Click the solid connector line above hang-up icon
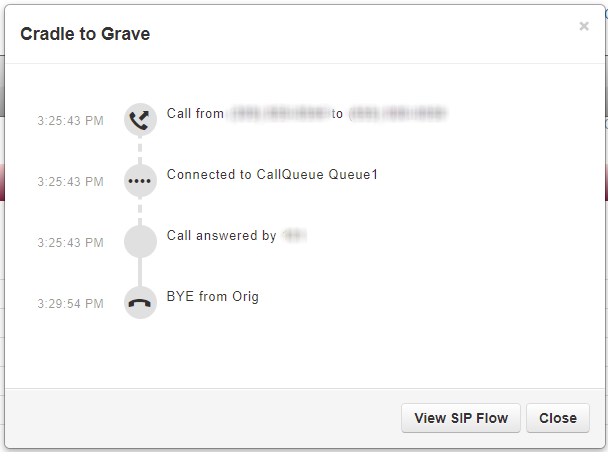Screen dimensions: 608x452 pyautogui.click(x=140, y=272)
